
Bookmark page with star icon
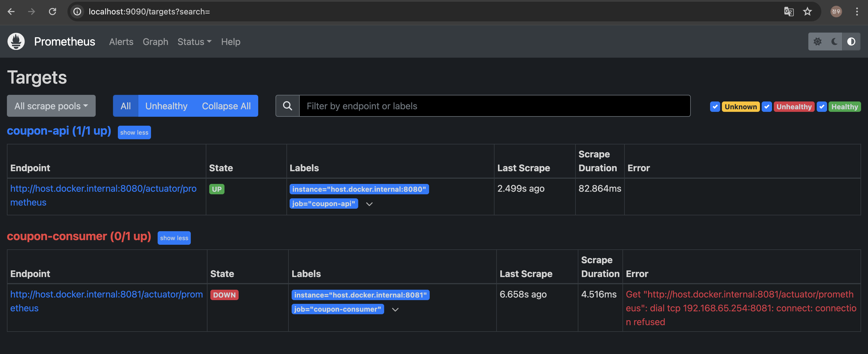pyautogui.click(x=807, y=12)
